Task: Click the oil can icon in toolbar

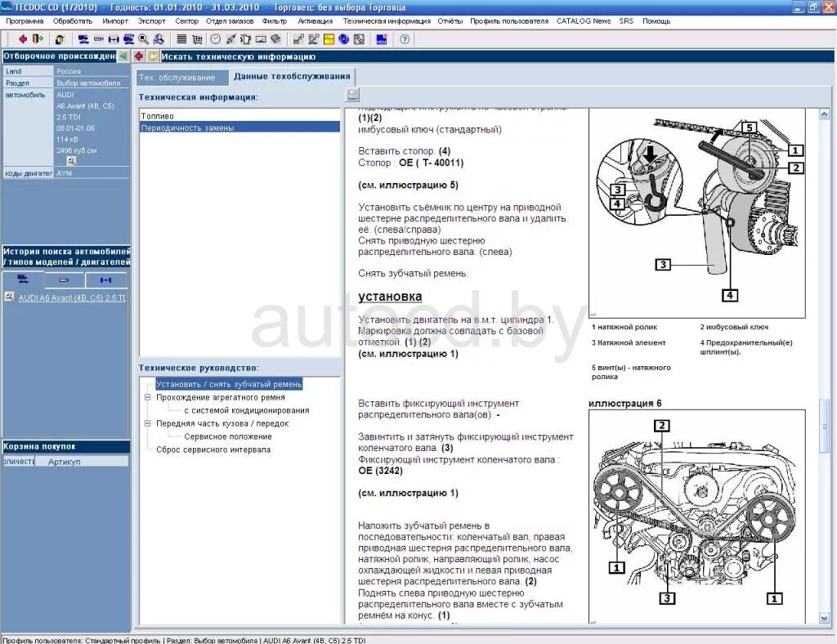Action: click(245, 39)
